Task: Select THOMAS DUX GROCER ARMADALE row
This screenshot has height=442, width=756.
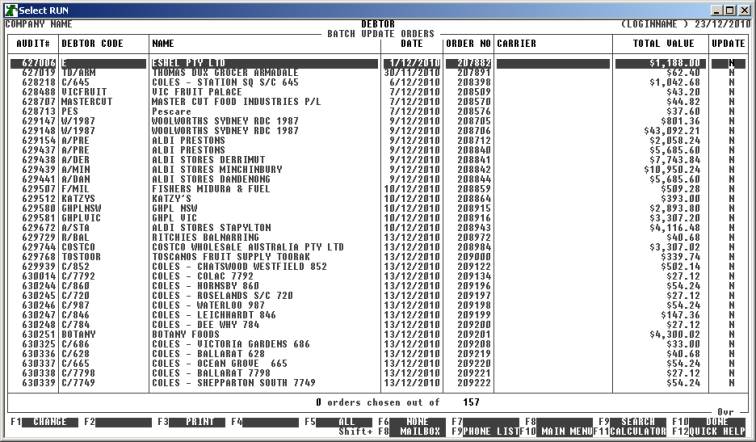Action: coord(378,73)
